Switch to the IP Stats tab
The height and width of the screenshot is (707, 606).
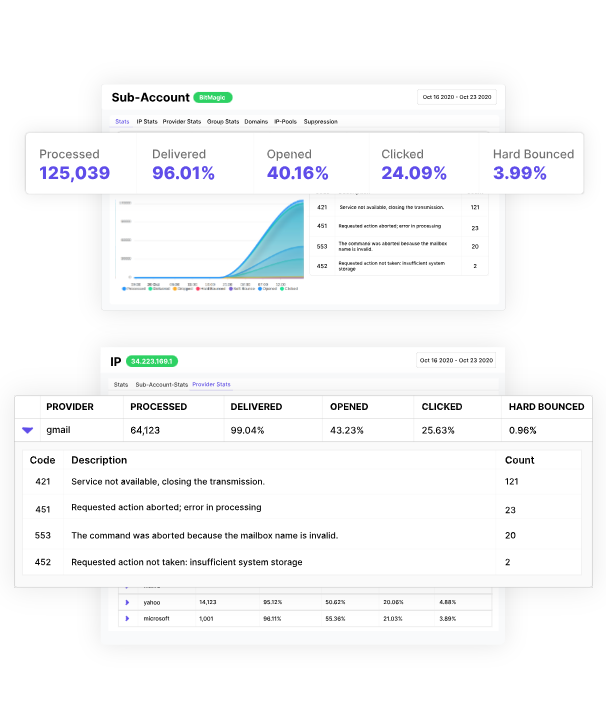146,122
